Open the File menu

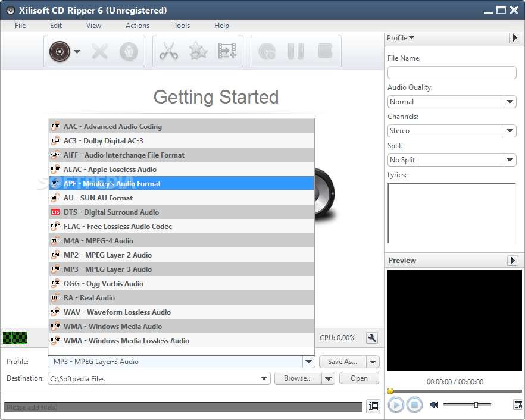[20, 26]
